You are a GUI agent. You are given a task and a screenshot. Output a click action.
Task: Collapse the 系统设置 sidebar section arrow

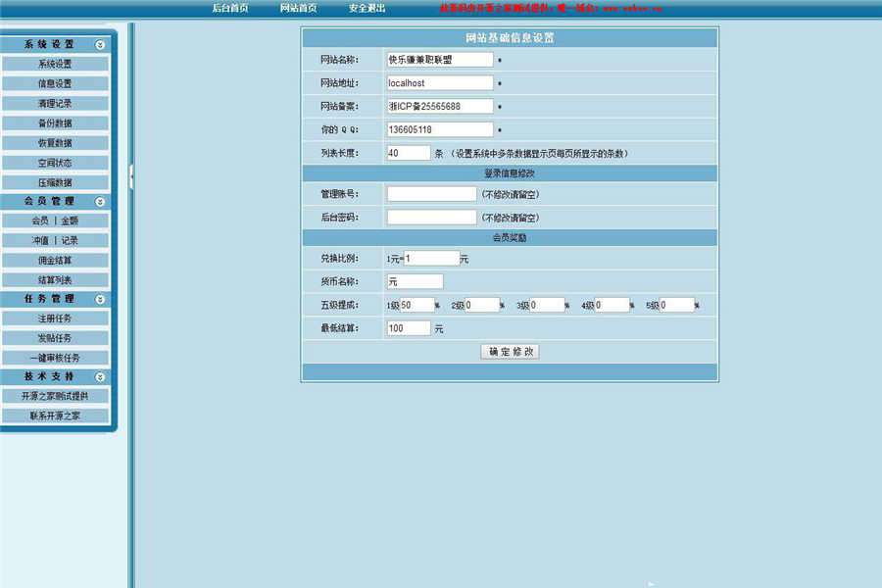pyautogui.click(x=100, y=45)
